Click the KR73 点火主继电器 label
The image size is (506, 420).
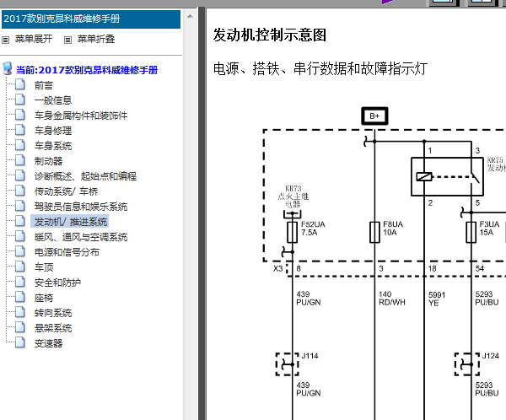[x=293, y=197]
